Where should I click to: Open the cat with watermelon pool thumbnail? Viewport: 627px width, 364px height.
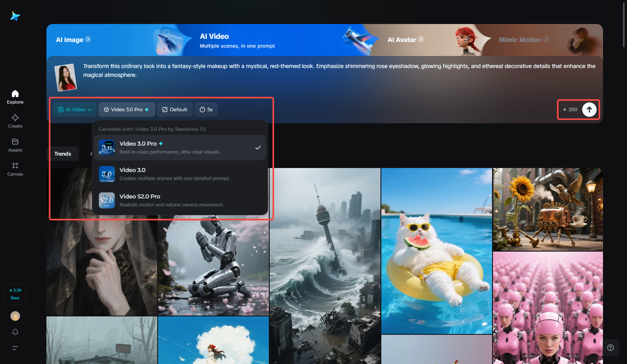[x=437, y=251]
